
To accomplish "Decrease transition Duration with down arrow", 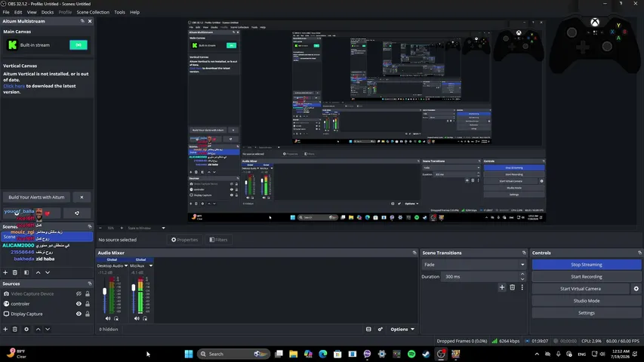I will 522,279.
